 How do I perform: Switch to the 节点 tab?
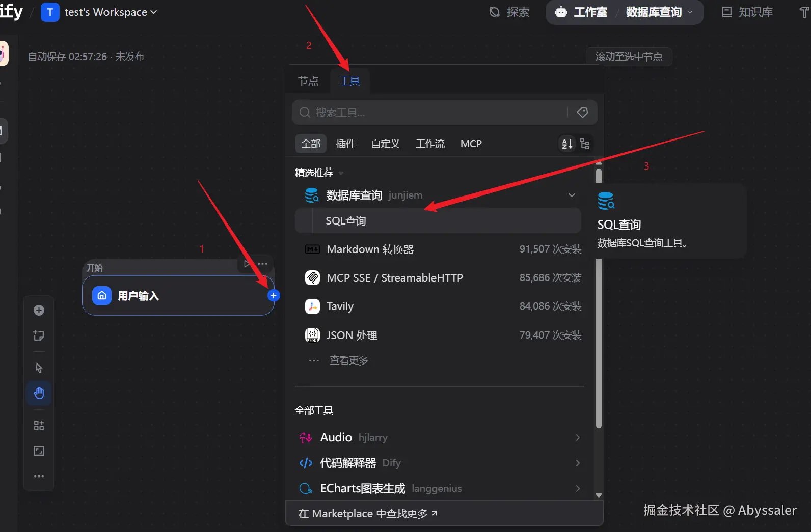[x=308, y=81]
